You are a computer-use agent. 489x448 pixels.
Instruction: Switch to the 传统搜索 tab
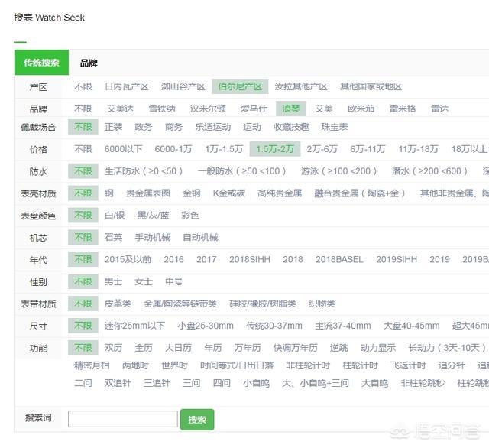tap(40, 63)
